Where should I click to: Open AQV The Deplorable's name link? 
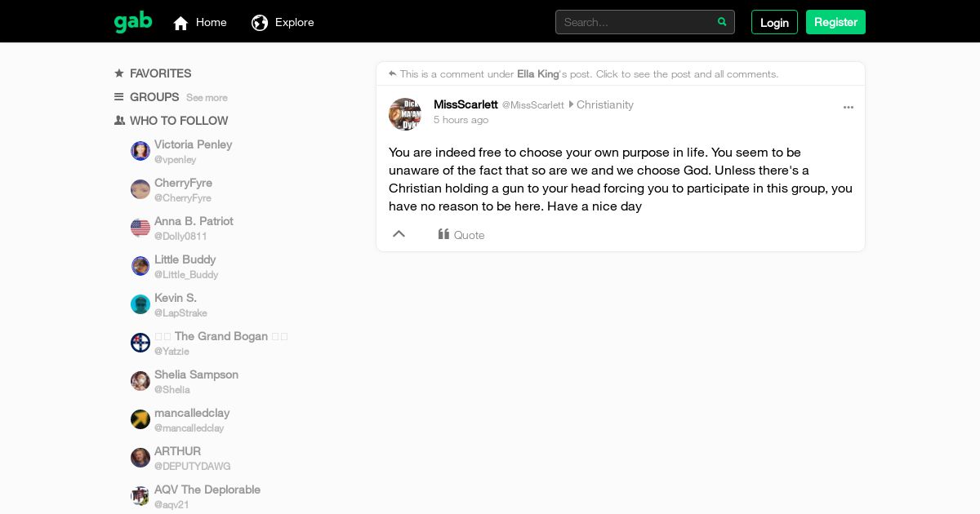[207, 490]
